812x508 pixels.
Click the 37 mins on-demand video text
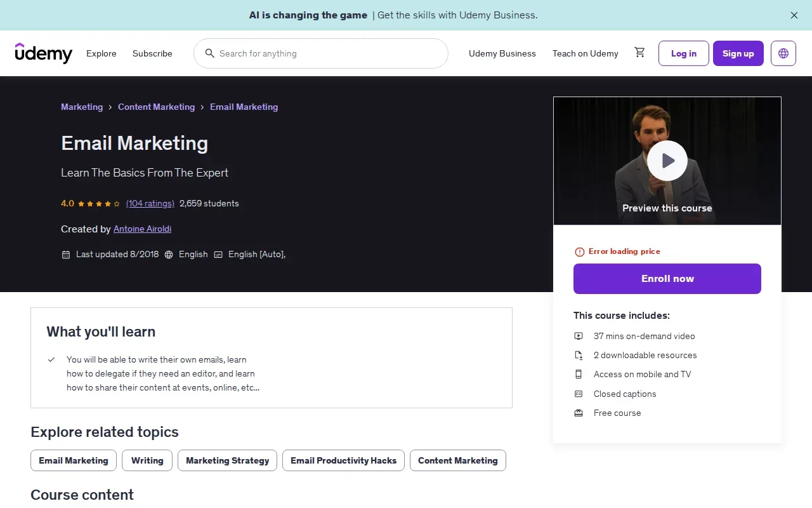(x=645, y=336)
